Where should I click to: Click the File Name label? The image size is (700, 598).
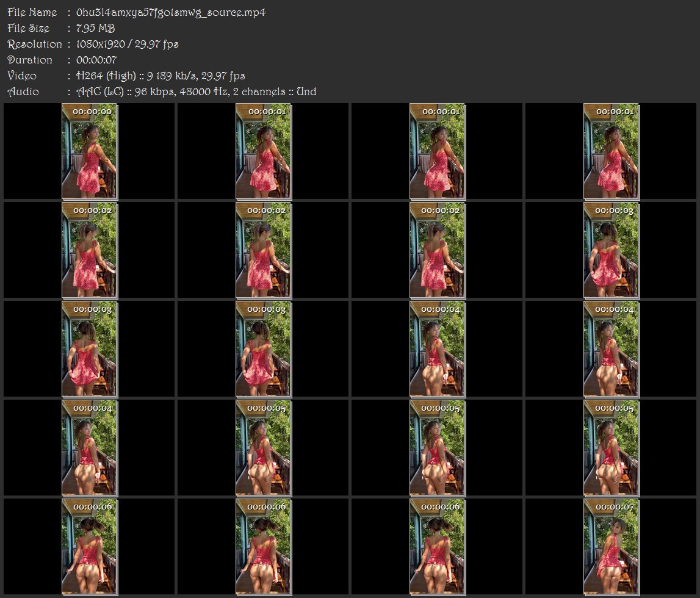point(32,12)
